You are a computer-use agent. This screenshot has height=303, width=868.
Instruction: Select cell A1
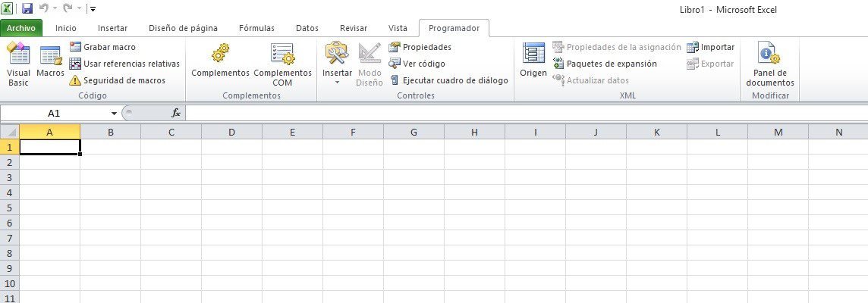(50, 146)
